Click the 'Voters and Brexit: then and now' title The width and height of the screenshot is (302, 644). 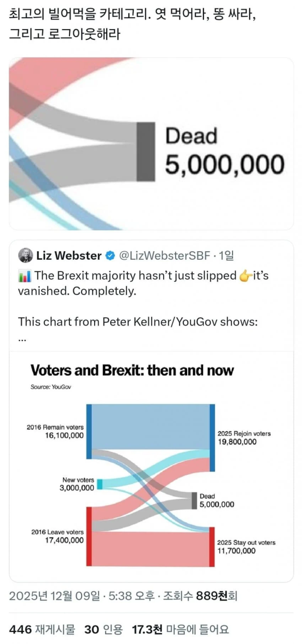point(132,371)
